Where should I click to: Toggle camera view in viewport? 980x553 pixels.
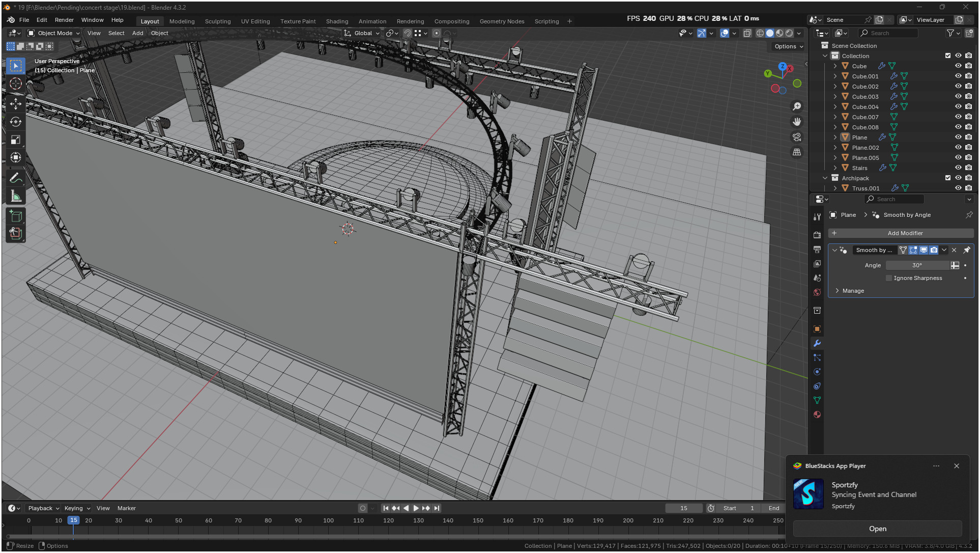coord(797,137)
